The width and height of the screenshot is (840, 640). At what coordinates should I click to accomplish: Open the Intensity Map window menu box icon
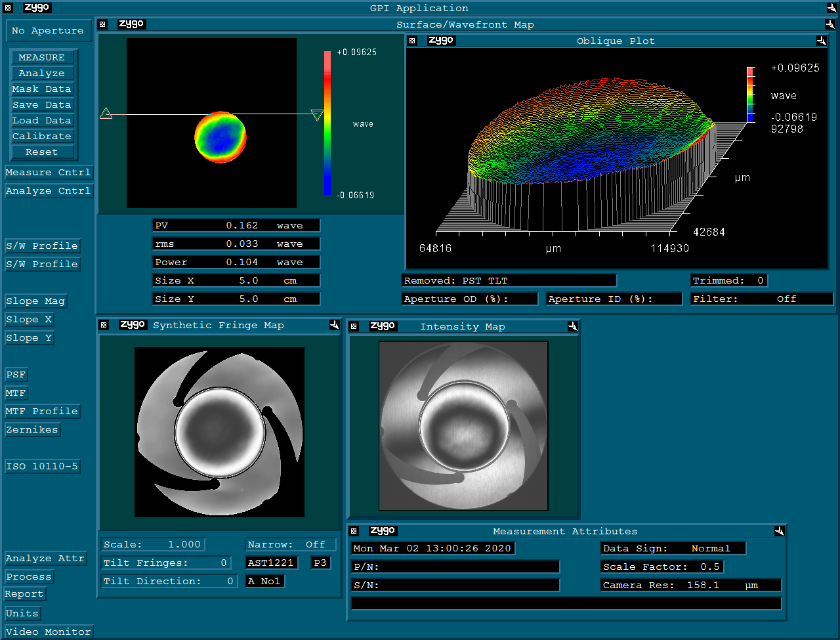[x=354, y=326]
